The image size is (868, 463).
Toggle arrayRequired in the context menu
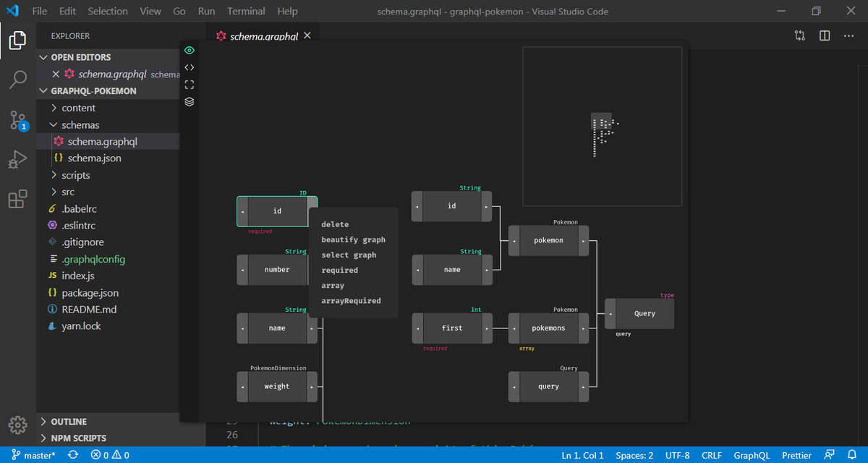(x=351, y=300)
